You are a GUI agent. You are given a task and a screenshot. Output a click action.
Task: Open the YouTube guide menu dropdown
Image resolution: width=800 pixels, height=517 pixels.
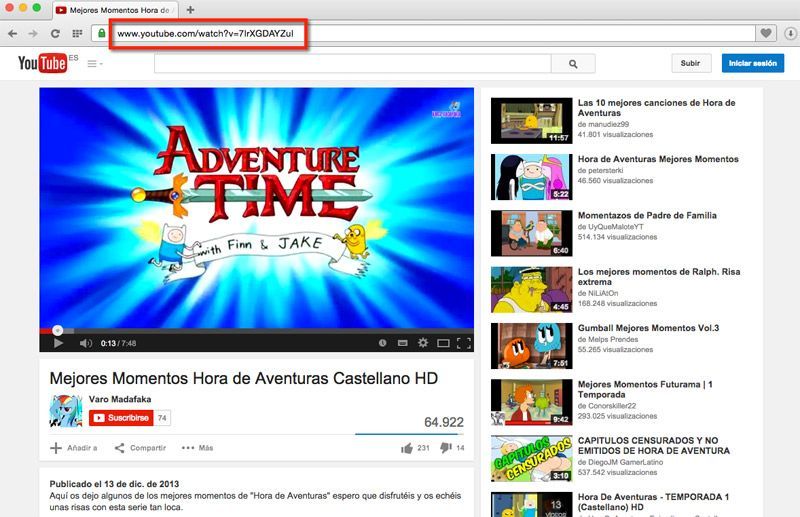coord(95,64)
